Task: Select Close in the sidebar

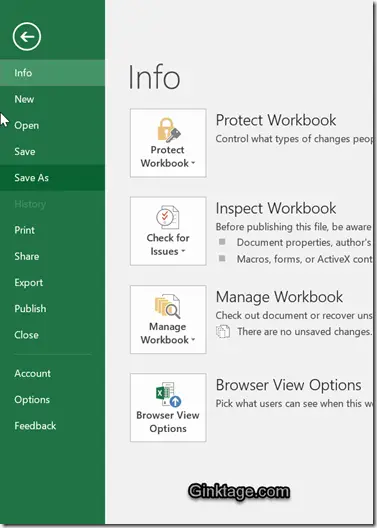Action: coord(52,335)
